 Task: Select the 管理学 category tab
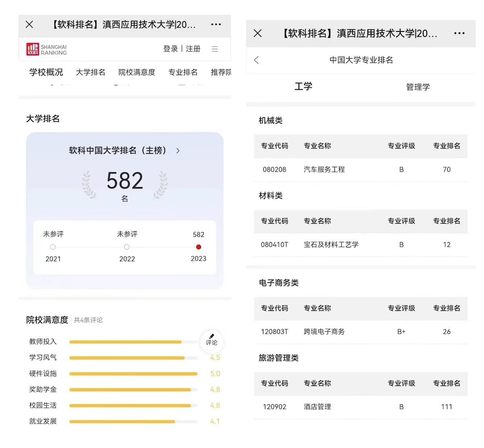418,87
